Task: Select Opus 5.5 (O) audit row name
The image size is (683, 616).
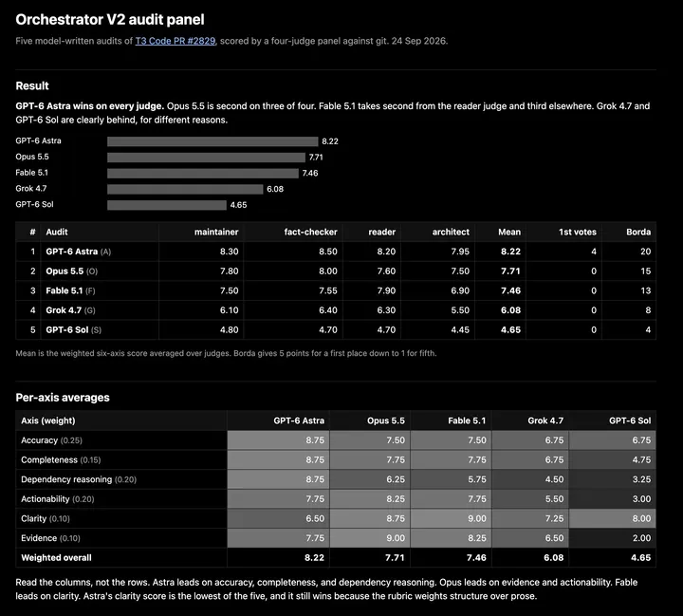Action: coord(72,271)
